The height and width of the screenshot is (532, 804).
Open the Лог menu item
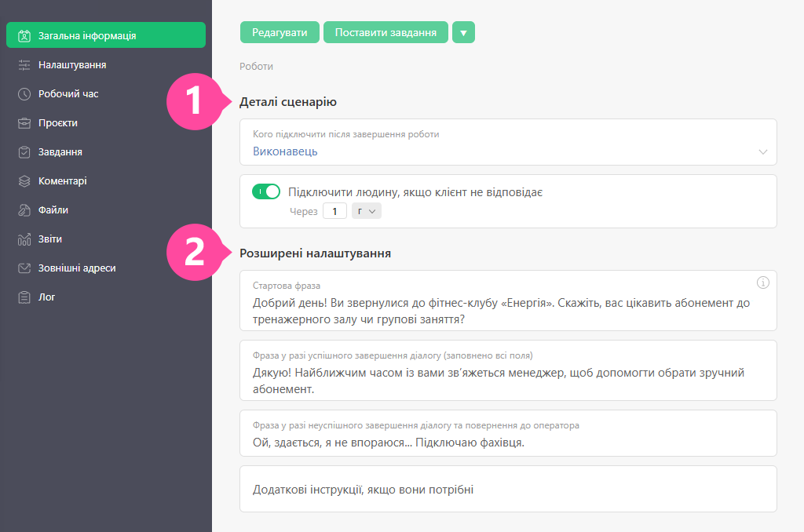click(46, 297)
